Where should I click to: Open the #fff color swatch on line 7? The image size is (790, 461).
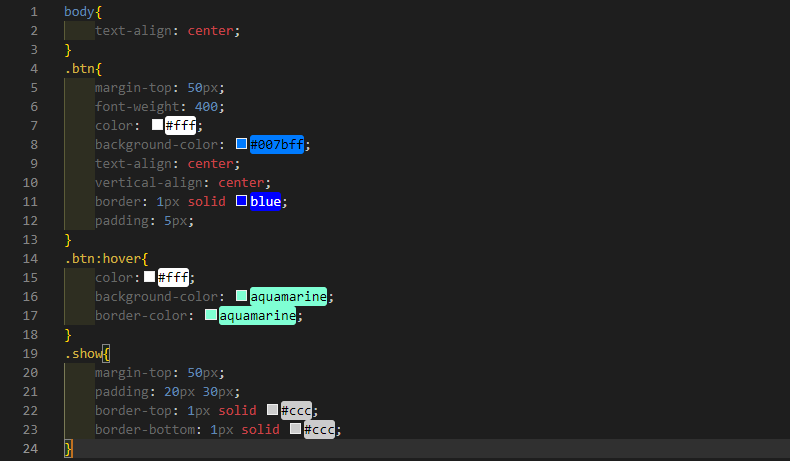click(157, 124)
